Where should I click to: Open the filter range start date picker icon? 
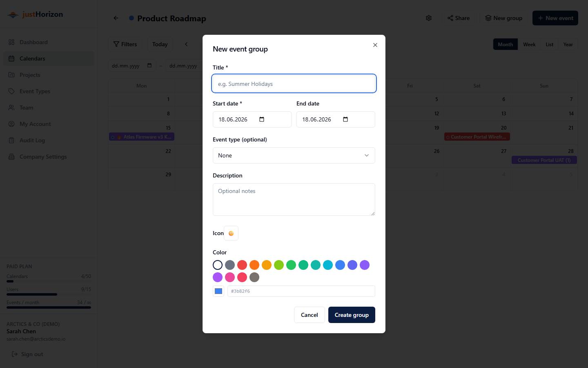[149, 65]
